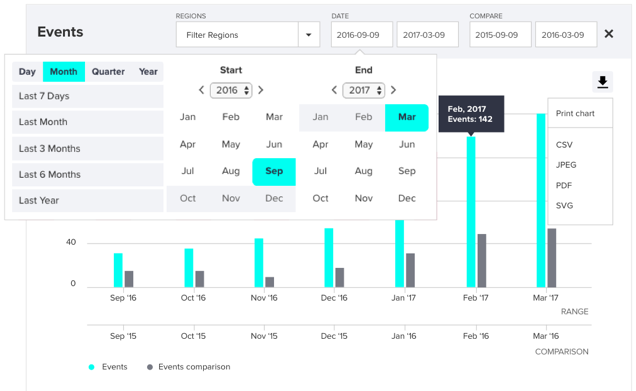Select Dec in the Start calendar
This screenshot has height=391, width=636.
pyautogui.click(x=274, y=198)
